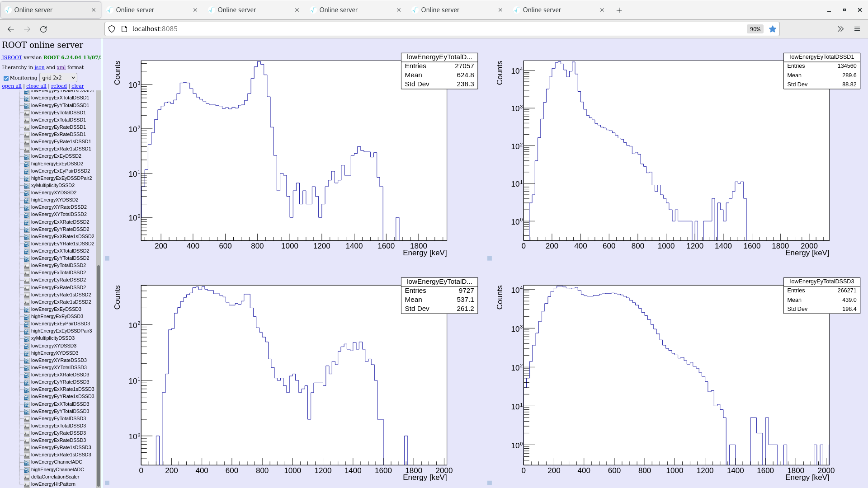Screen dimensions: 868x488
Task: Click the 2D histogram icon beside lowEnergyExEyDSSD2
Action: point(27,156)
